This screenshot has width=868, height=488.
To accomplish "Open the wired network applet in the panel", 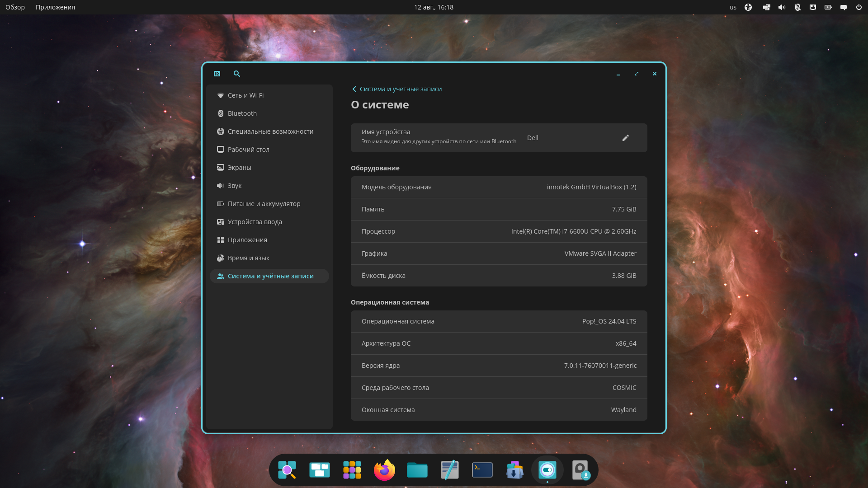I will [x=813, y=7].
